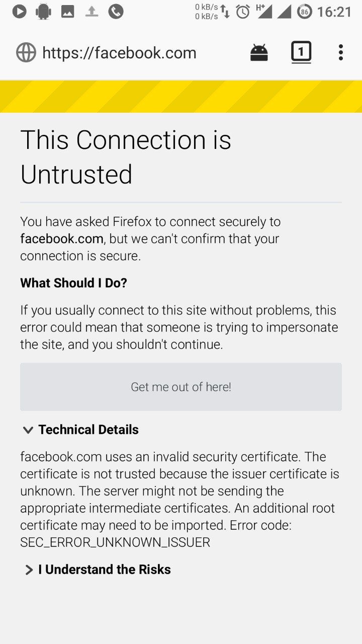The width and height of the screenshot is (362, 644).
Task: Tap the globe site identity icon
Action: [26, 52]
